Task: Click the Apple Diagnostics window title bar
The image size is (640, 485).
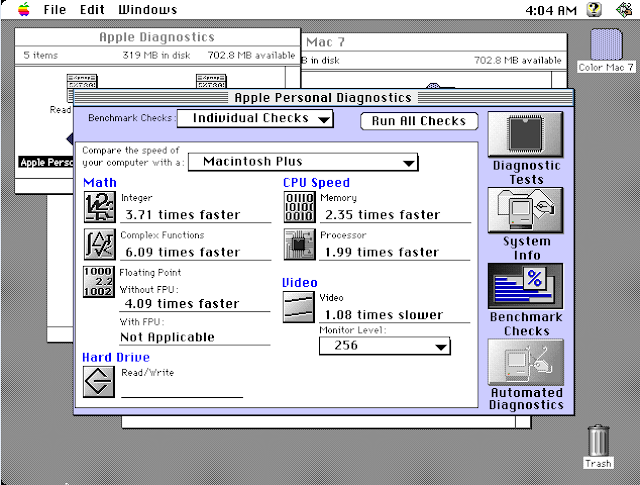Action: [157, 37]
